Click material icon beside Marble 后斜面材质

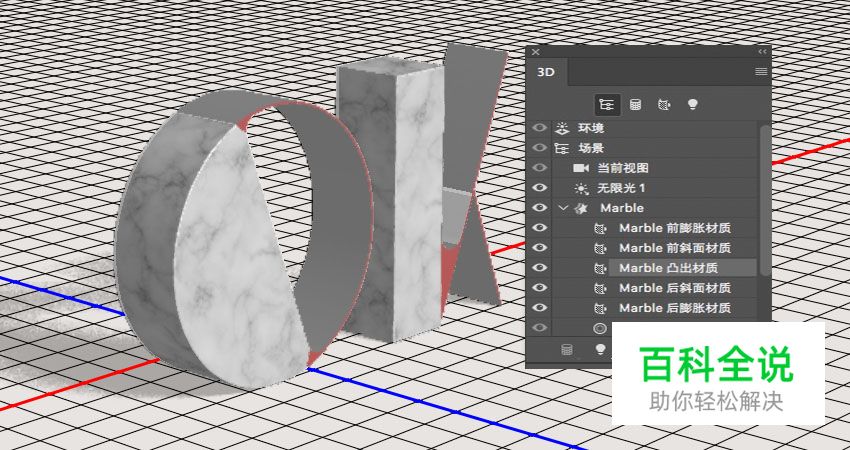point(600,288)
